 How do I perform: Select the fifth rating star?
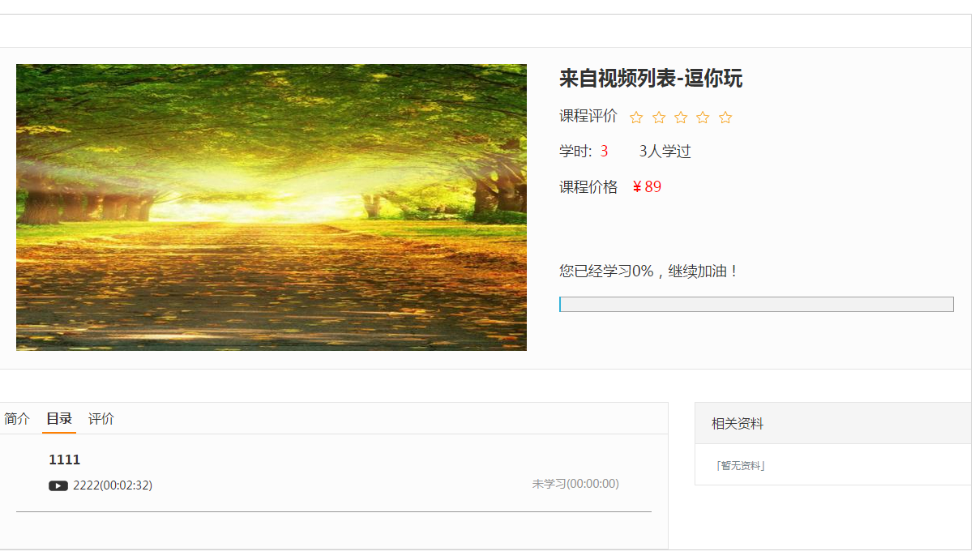[x=725, y=118]
